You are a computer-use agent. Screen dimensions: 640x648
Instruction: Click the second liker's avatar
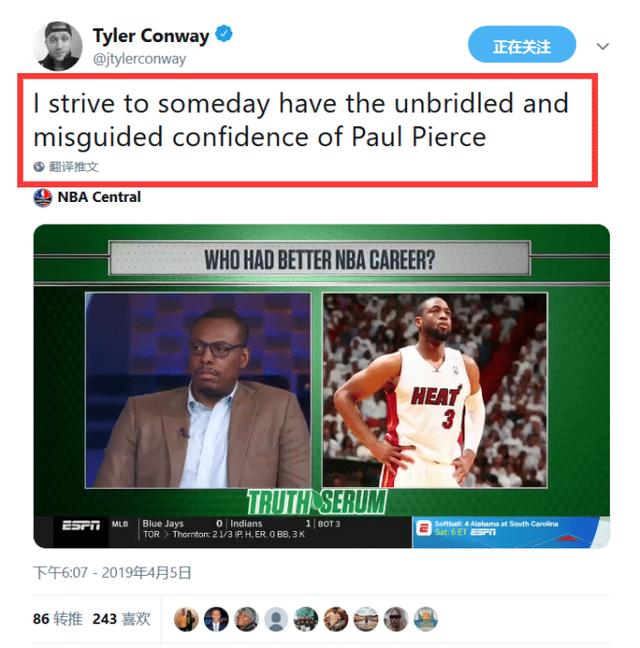coord(216,619)
